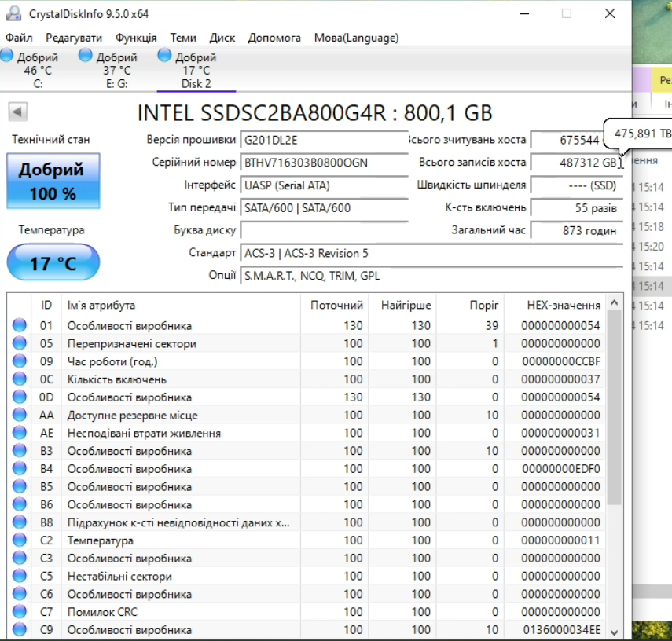The height and width of the screenshot is (641, 672).
Task: Click the empty drive letter field
Action: click(x=324, y=230)
